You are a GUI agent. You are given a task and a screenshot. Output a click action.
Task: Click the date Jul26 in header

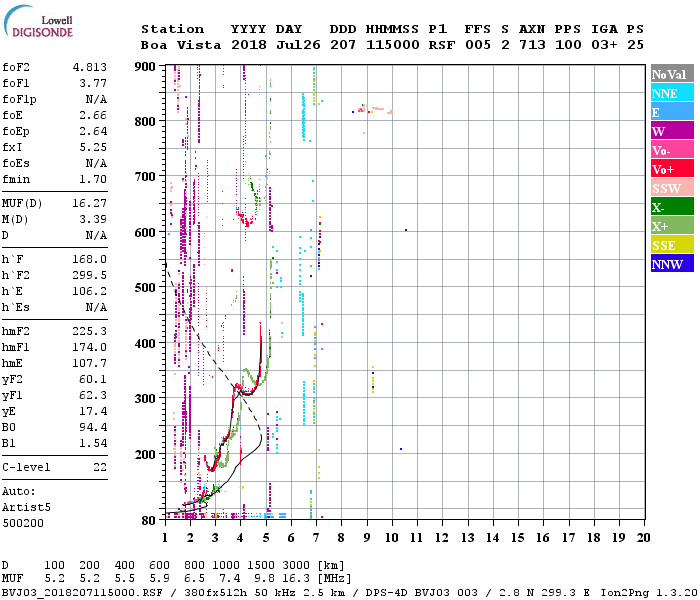point(298,45)
